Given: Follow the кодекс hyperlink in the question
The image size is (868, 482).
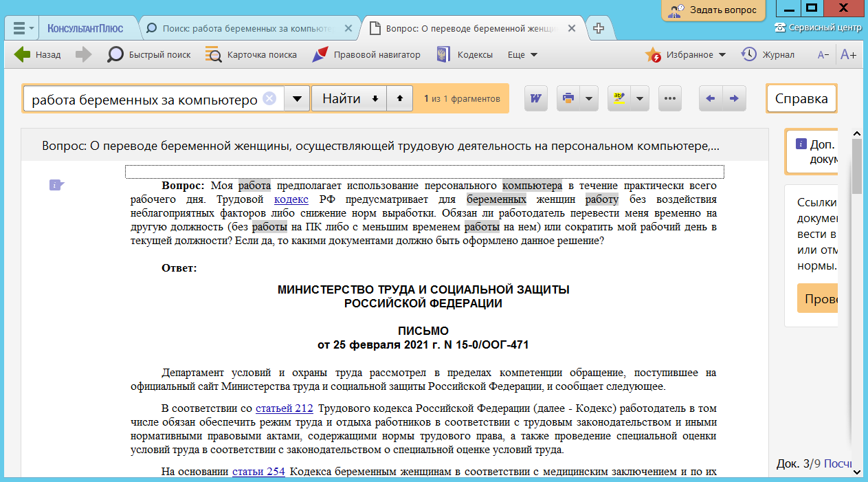Looking at the screenshot, I should pos(291,200).
